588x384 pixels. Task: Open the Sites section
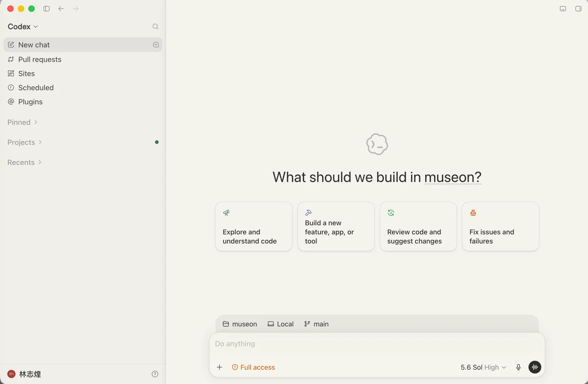pos(83,73)
